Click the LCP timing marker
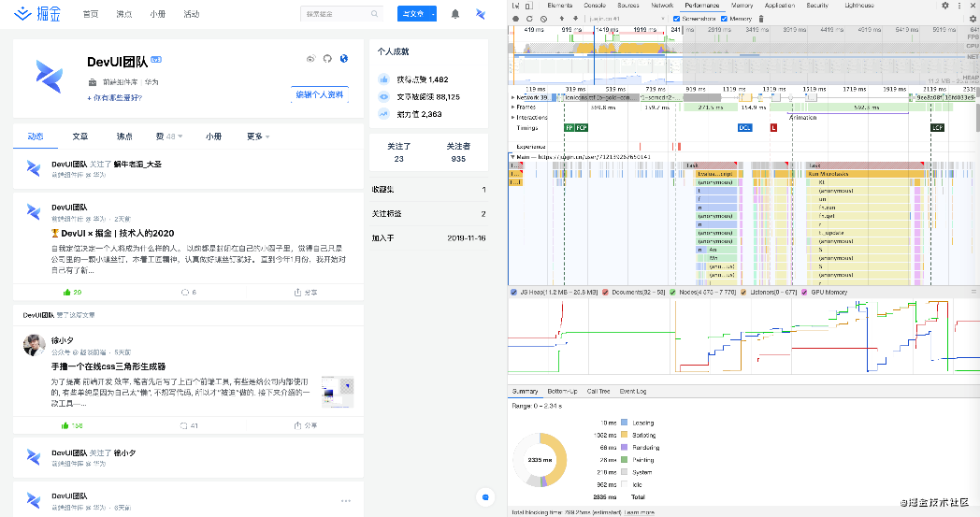980x517 pixels. click(937, 127)
